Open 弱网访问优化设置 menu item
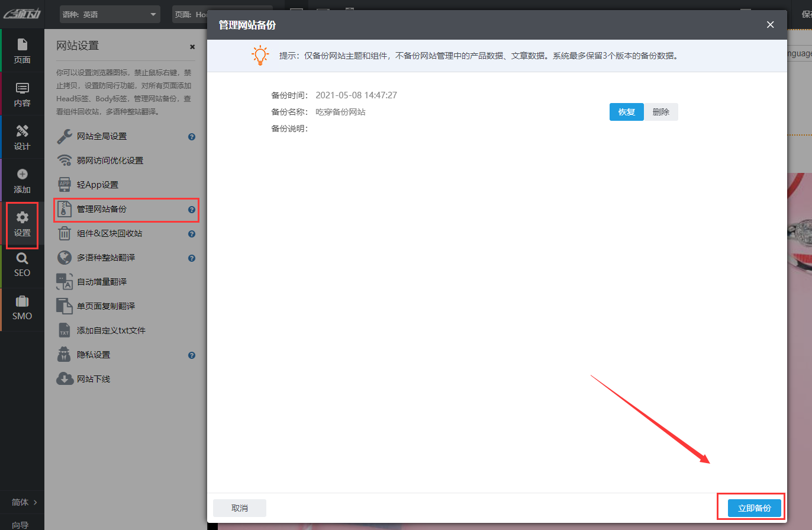The width and height of the screenshot is (812, 530). tap(110, 160)
